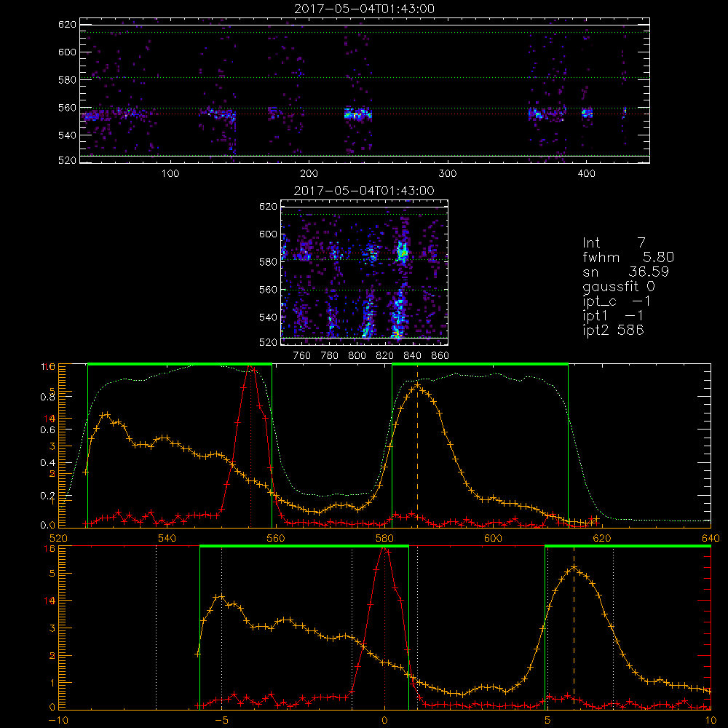This screenshot has height=728, width=728.
Task: Select the 'ipt2 586' parameter text
Action: click(x=613, y=330)
